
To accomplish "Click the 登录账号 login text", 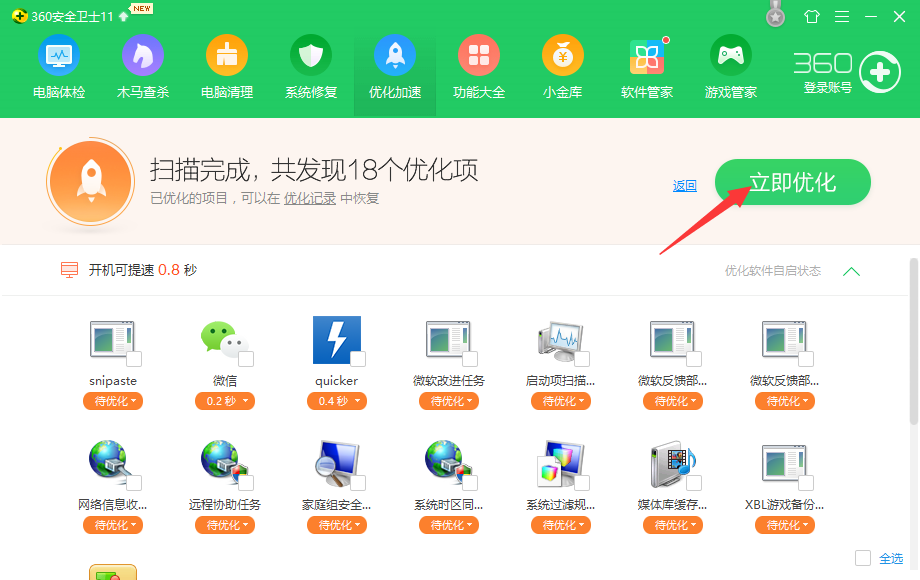I will pyautogui.click(x=827, y=88).
